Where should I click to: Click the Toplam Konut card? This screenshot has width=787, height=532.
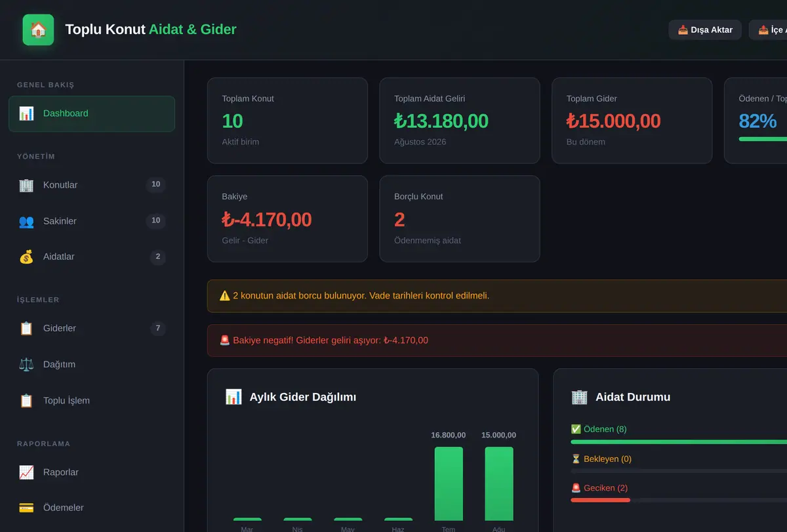(287, 121)
